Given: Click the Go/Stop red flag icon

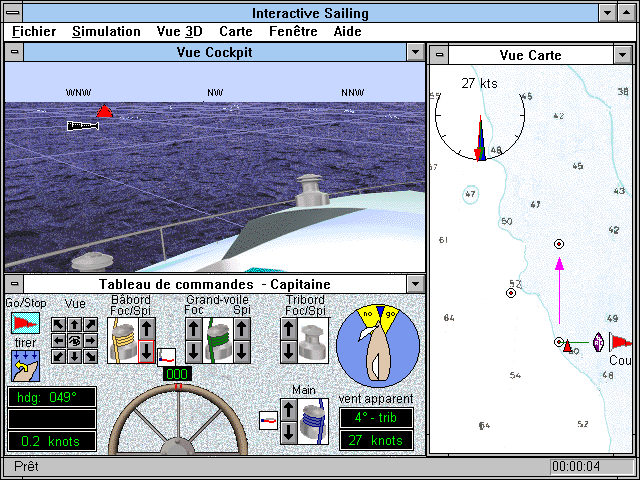Looking at the screenshot, I should [x=25, y=323].
